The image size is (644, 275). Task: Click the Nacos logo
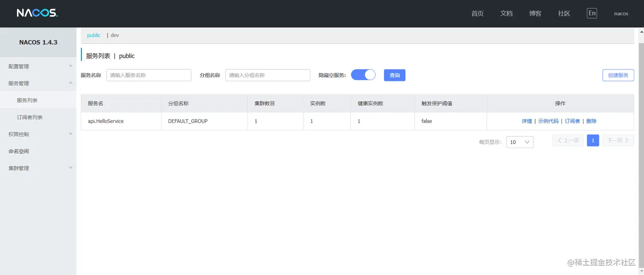[x=36, y=13]
